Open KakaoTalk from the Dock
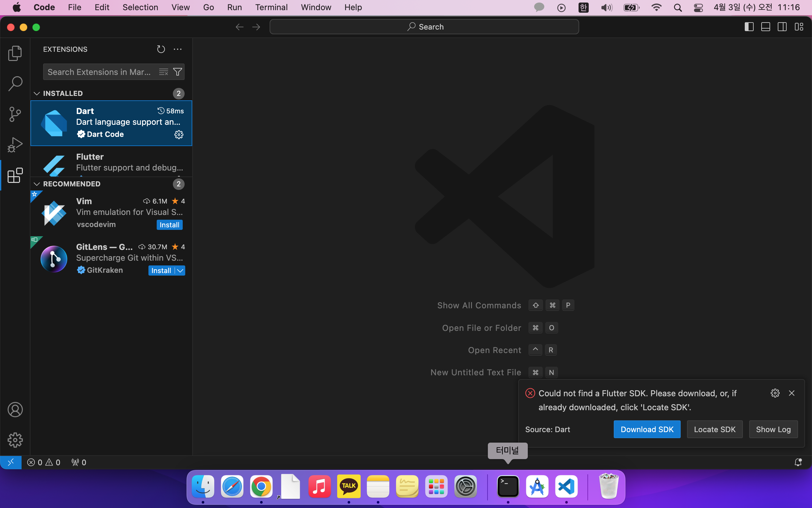This screenshot has width=812, height=508. [349, 486]
